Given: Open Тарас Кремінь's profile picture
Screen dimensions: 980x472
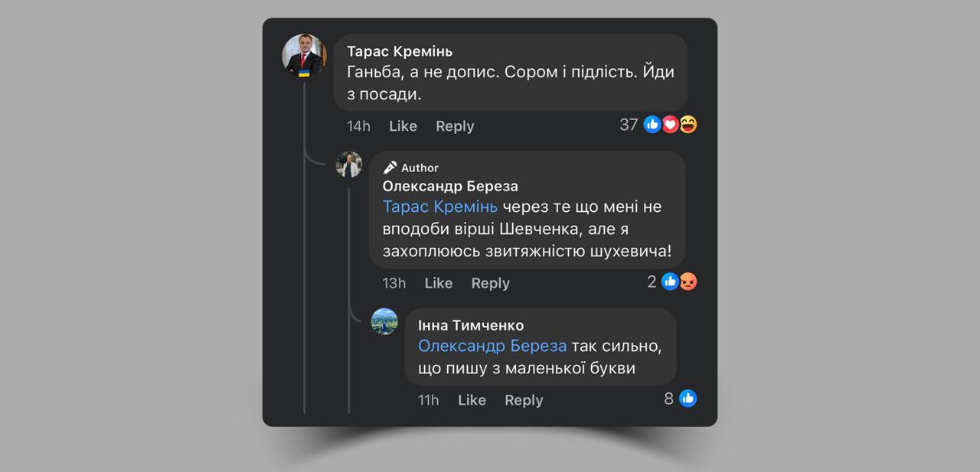Looking at the screenshot, I should pos(304,56).
